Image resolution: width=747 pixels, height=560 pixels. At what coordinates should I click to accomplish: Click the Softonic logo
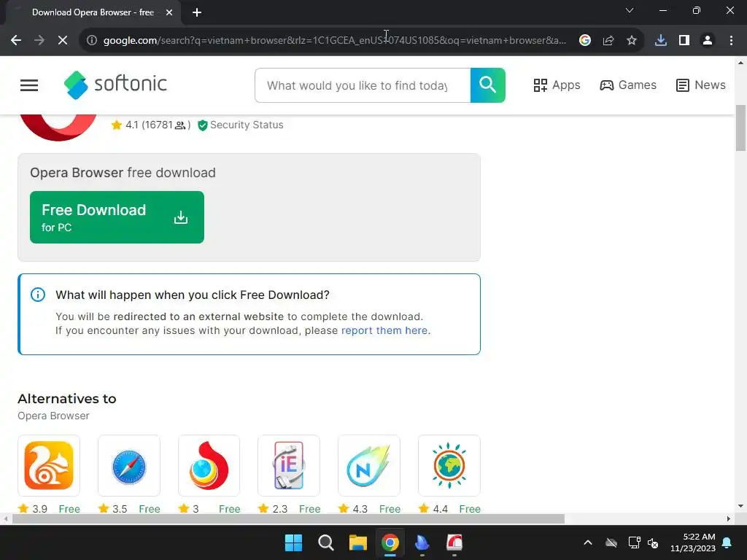[115, 85]
